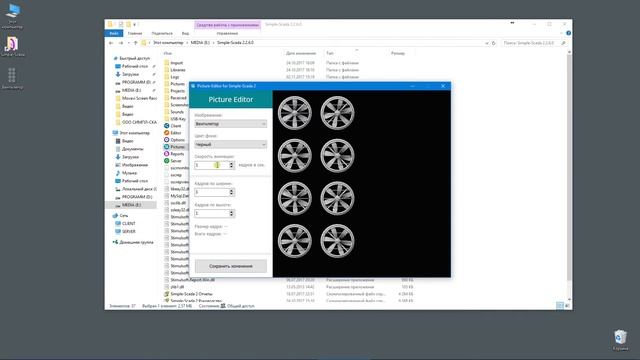This screenshot has width=640, height=360.
Task: Click the frames by height spinner arrows
Action: [231, 213]
